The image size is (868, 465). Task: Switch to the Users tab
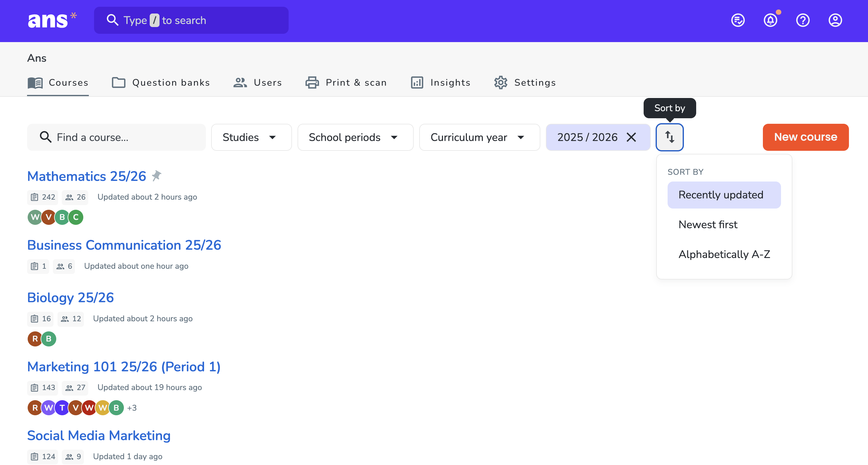coord(258,83)
